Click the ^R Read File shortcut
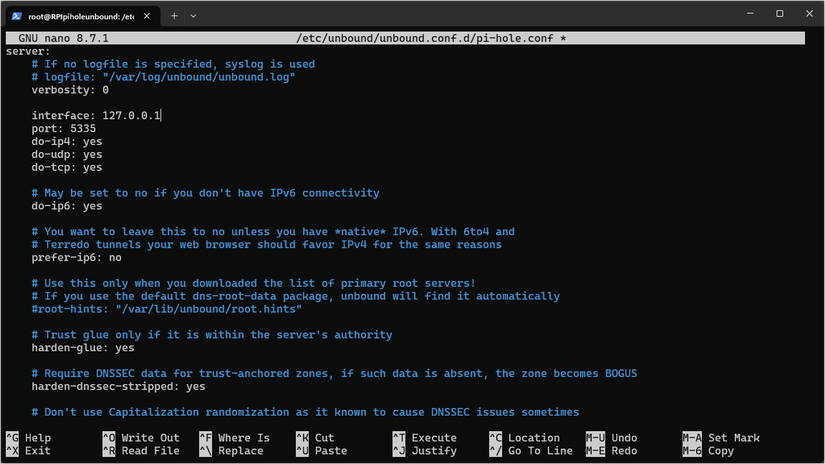 (x=141, y=451)
